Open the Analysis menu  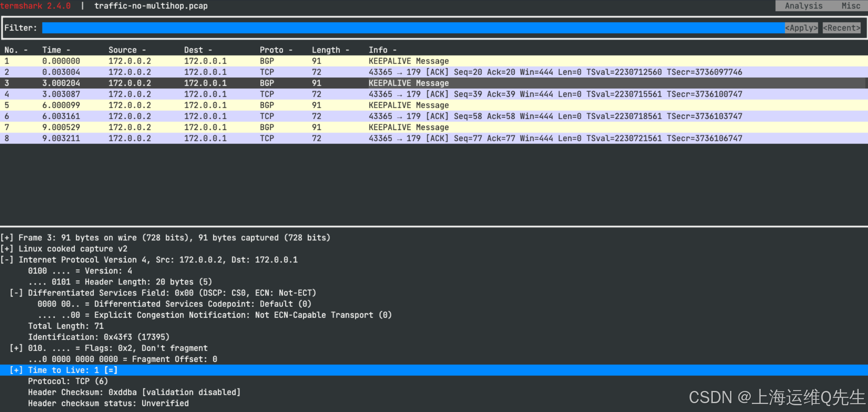tap(803, 6)
